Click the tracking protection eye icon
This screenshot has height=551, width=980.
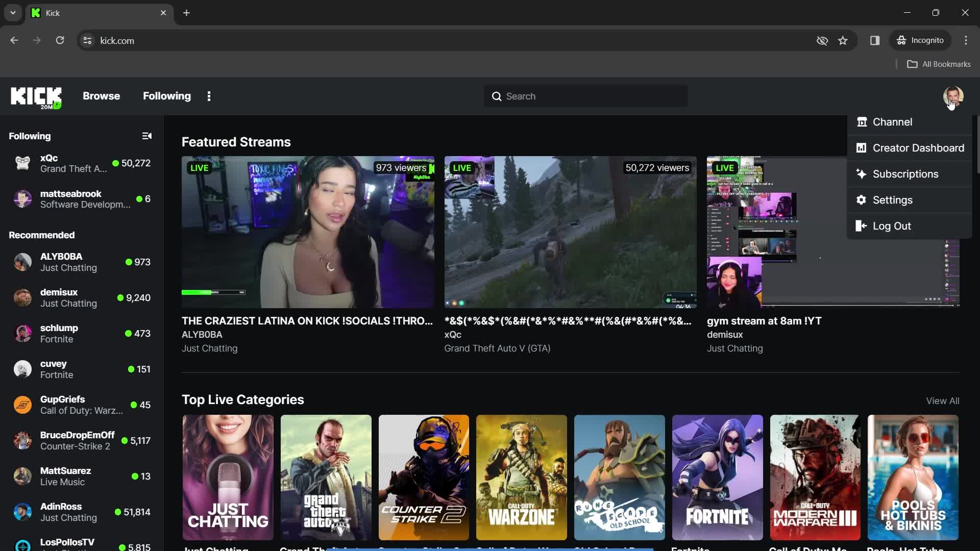pos(822,40)
